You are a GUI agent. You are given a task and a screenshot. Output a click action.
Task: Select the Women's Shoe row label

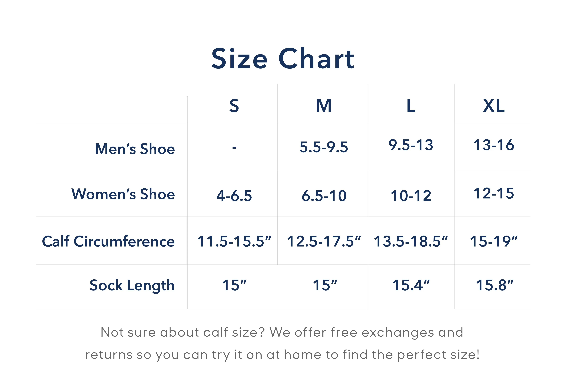tap(123, 194)
